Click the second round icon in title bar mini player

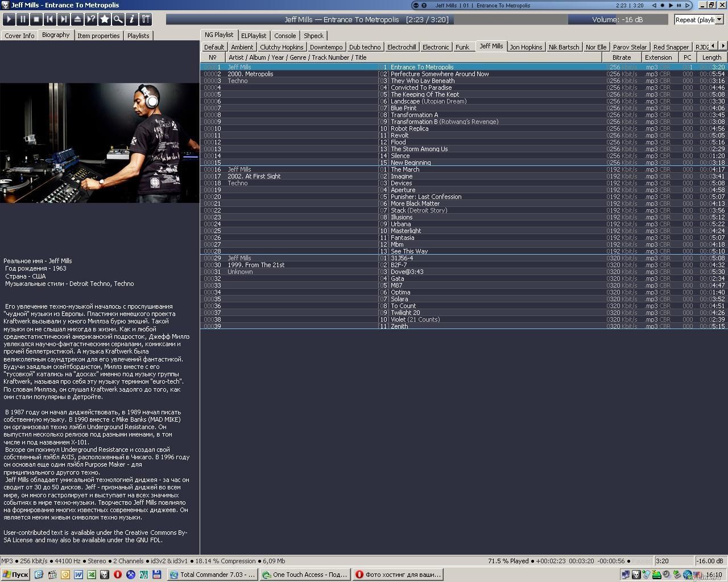point(423,5)
